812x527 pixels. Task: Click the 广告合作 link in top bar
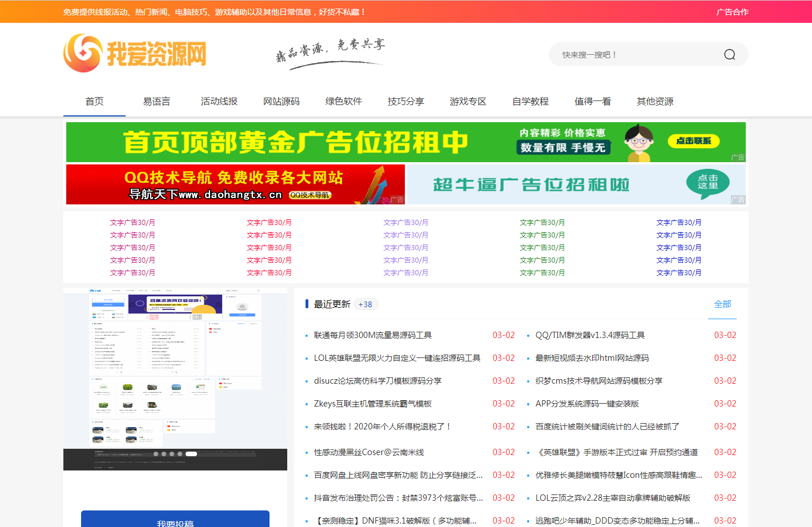pyautogui.click(x=732, y=12)
